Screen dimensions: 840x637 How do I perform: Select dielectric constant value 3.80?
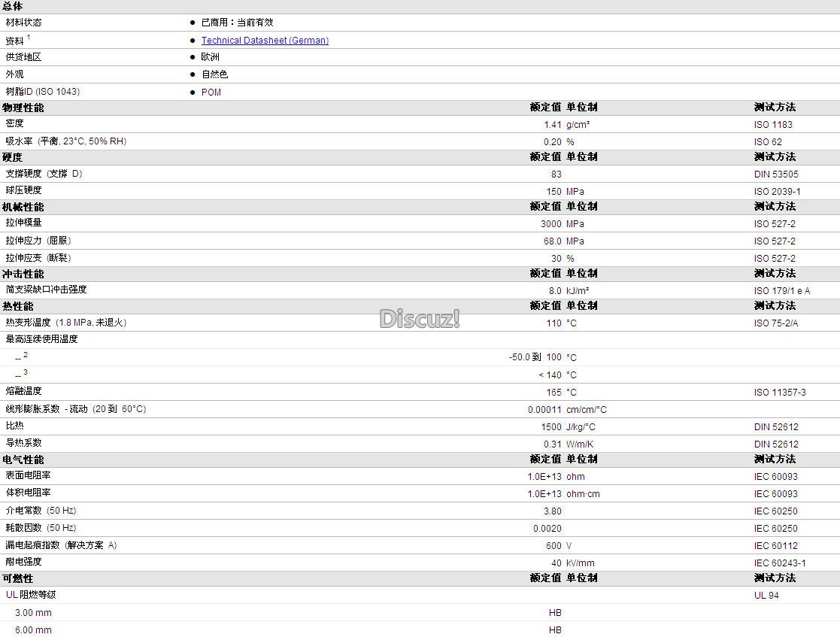point(552,511)
